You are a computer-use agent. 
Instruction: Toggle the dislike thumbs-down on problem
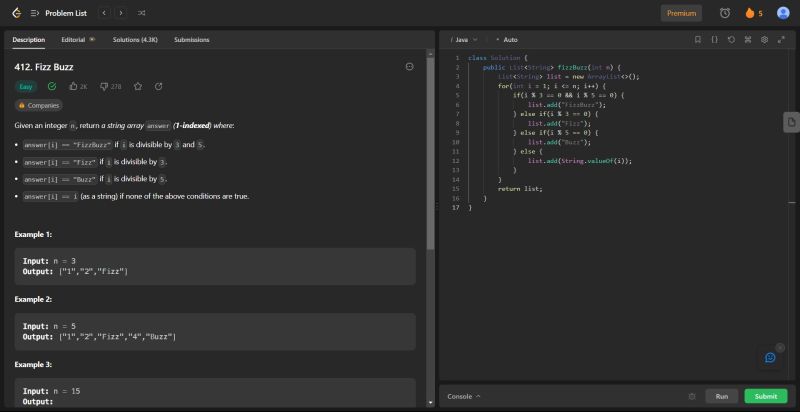(x=105, y=87)
